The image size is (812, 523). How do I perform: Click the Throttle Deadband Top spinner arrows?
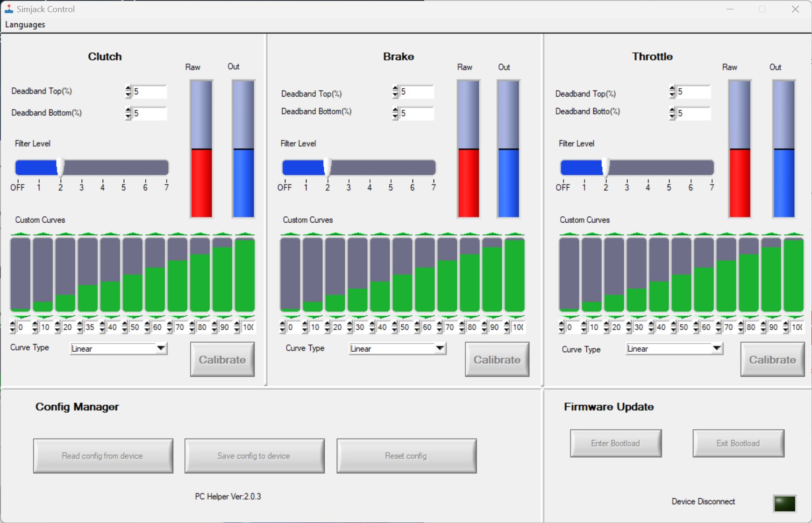[672, 92]
